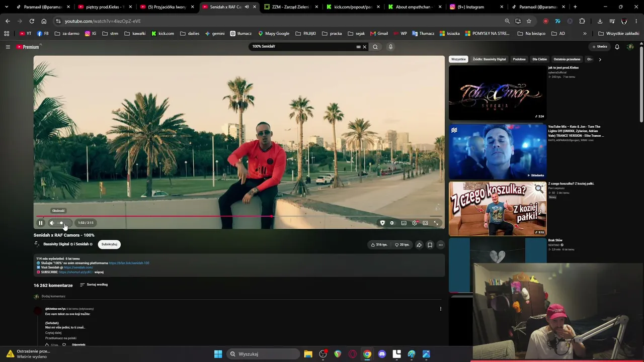Open the bfan.link/senidah-100 link
The height and width of the screenshot is (362, 644).
click(129, 263)
